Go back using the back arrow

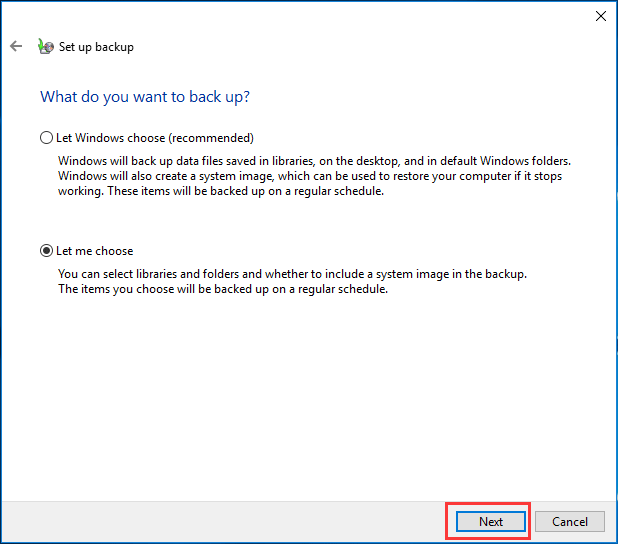tap(16, 47)
